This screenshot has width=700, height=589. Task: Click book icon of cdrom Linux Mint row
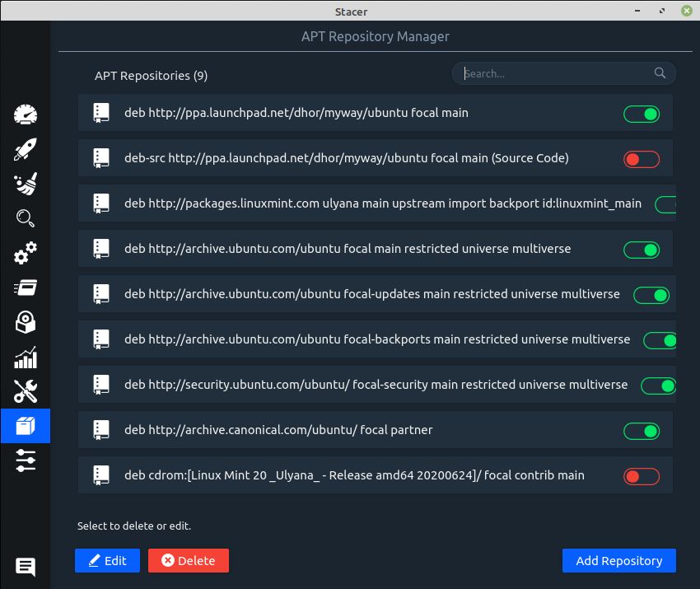tap(101, 475)
